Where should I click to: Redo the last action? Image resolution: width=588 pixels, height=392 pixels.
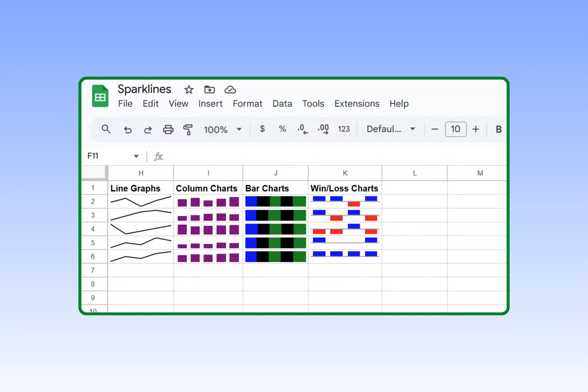(148, 129)
